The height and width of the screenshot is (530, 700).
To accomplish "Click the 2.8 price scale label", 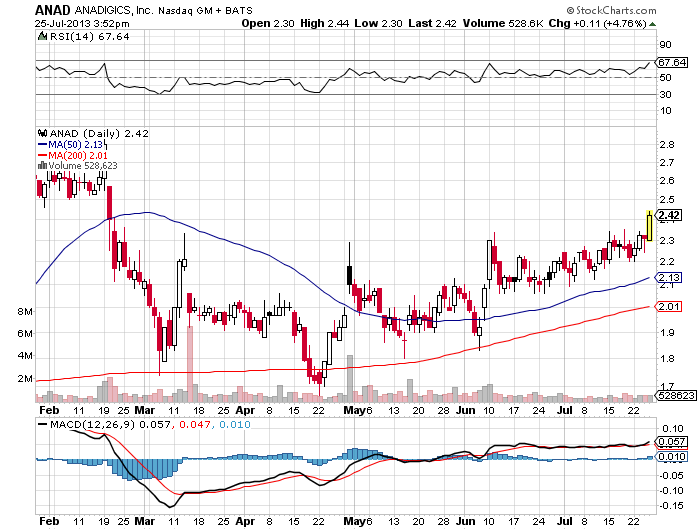I will click(x=667, y=145).
